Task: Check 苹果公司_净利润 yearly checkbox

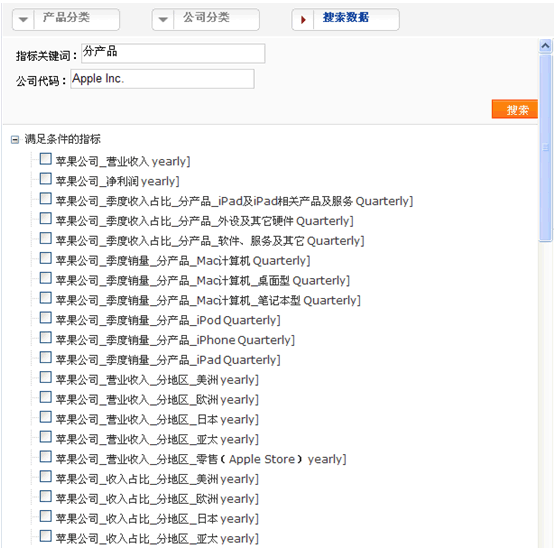Action: (x=45, y=179)
